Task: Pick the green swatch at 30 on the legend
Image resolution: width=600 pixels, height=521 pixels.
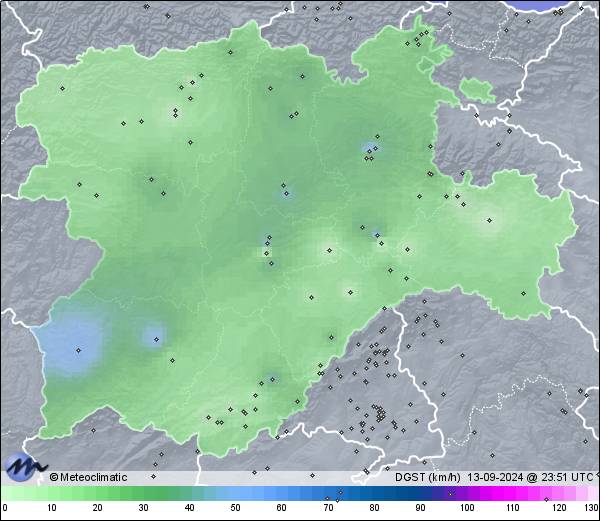Action: click(x=144, y=493)
